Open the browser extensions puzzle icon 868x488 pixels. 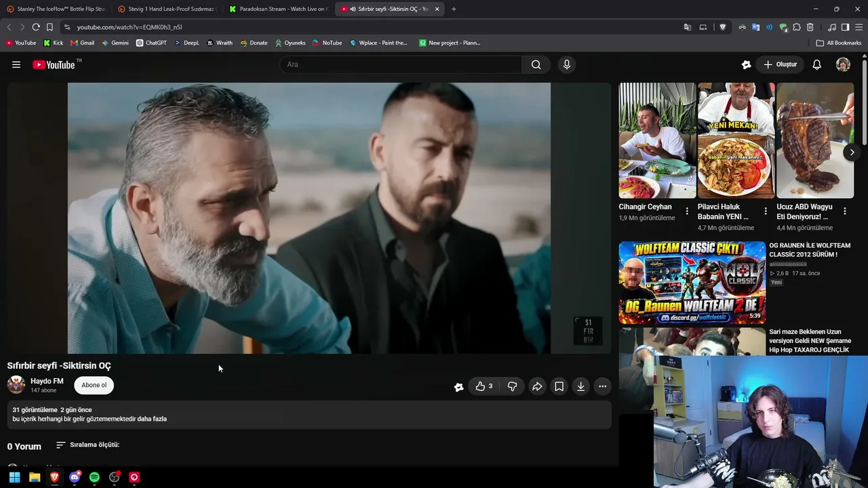pyautogui.click(x=797, y=27)
